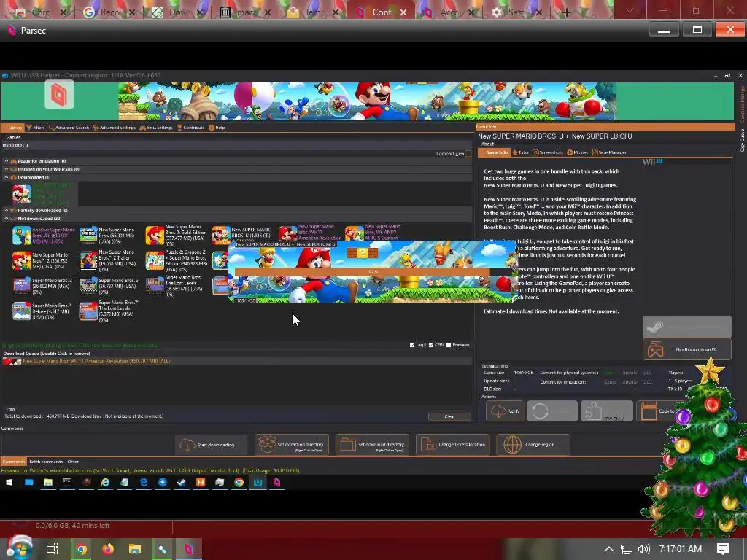This screenshot has width=747, height=560.
Task: Collapse Not downloaded group
Action: click(7, 219)
